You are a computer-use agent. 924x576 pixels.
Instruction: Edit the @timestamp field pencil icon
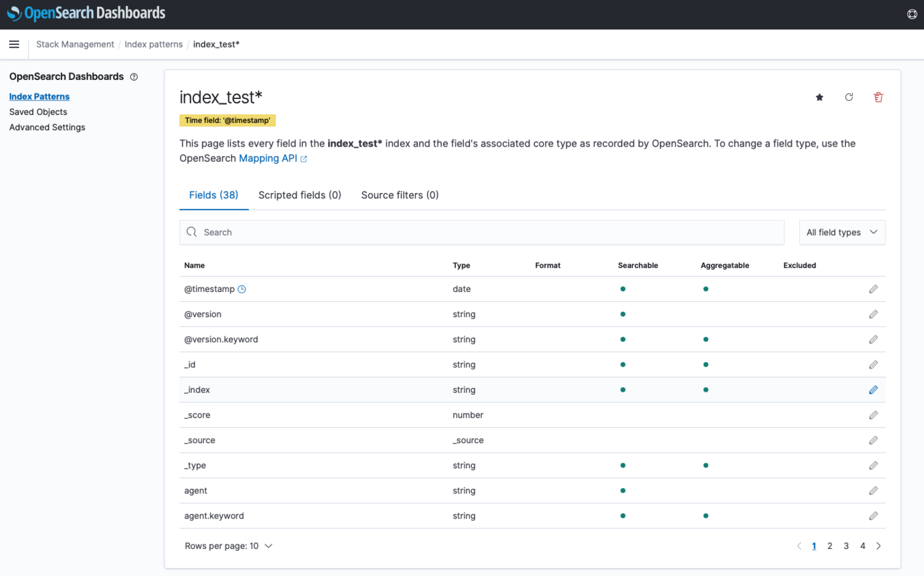coord(873,289)
